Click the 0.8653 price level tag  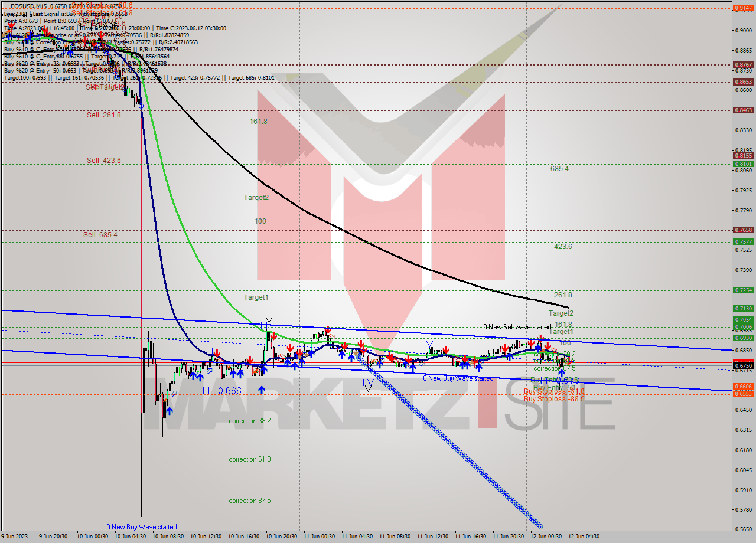(743, 82)
